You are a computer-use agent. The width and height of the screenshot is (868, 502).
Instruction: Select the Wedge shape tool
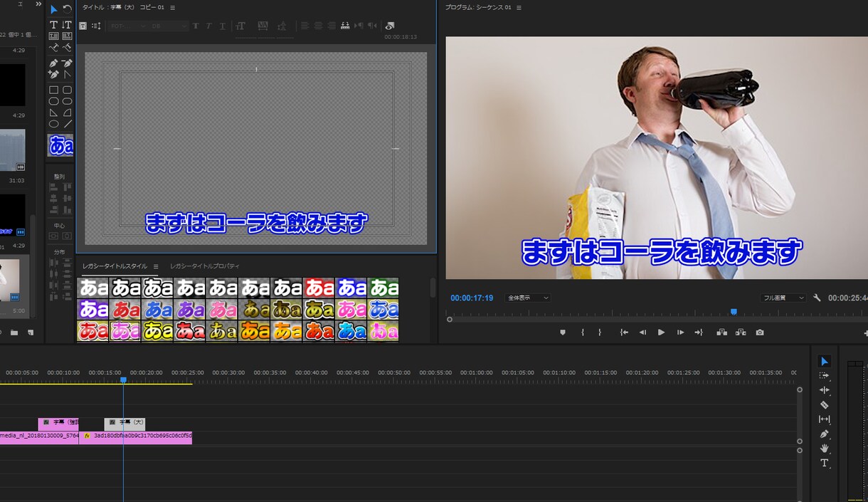pyautogui.click(x=53, y=113)
